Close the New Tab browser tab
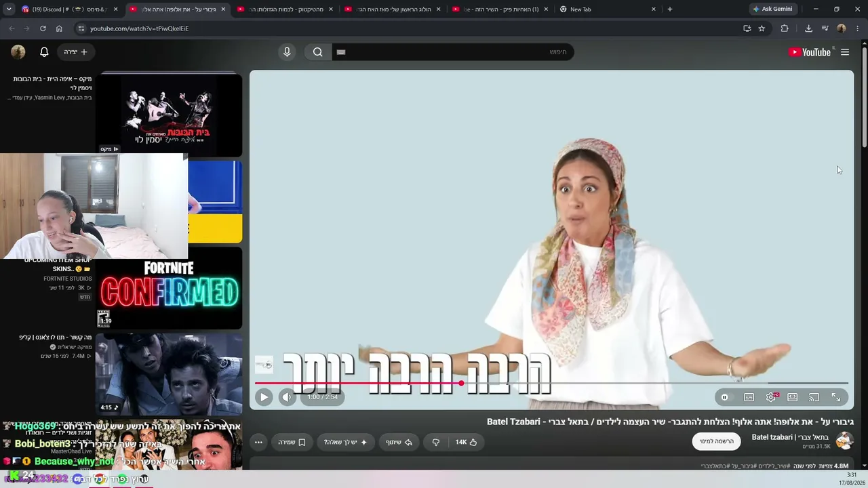 coord(654,9)
